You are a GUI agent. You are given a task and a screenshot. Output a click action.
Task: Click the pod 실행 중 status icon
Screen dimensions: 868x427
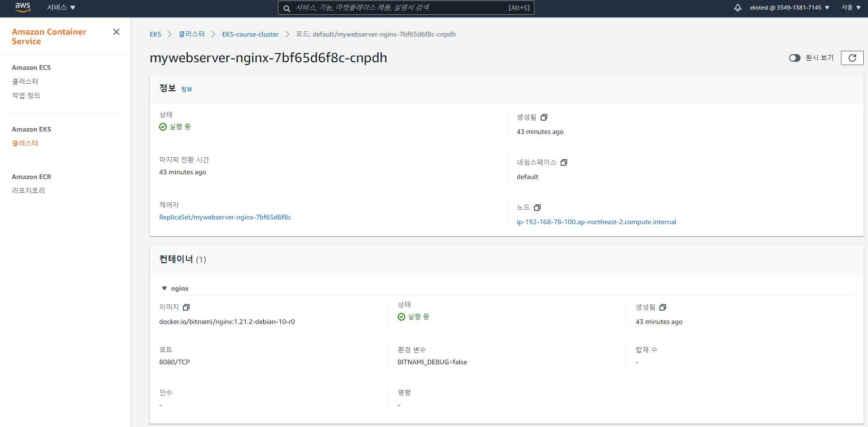(163, 127)
